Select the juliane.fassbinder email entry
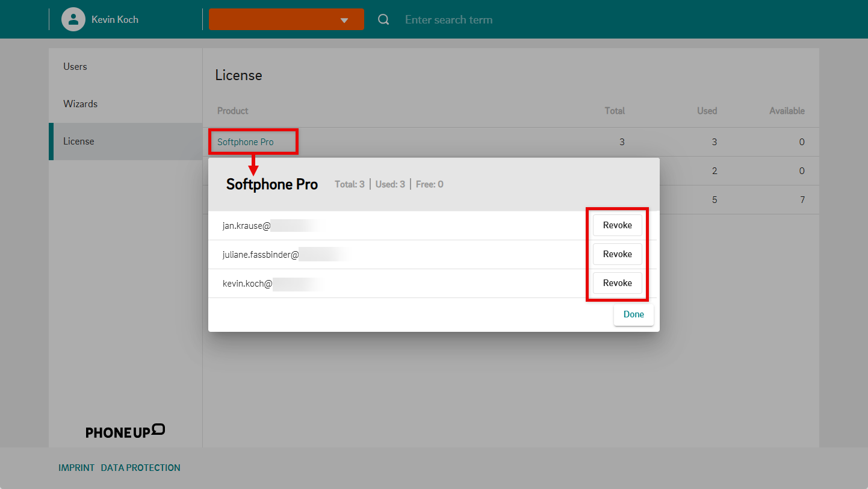 261,255
